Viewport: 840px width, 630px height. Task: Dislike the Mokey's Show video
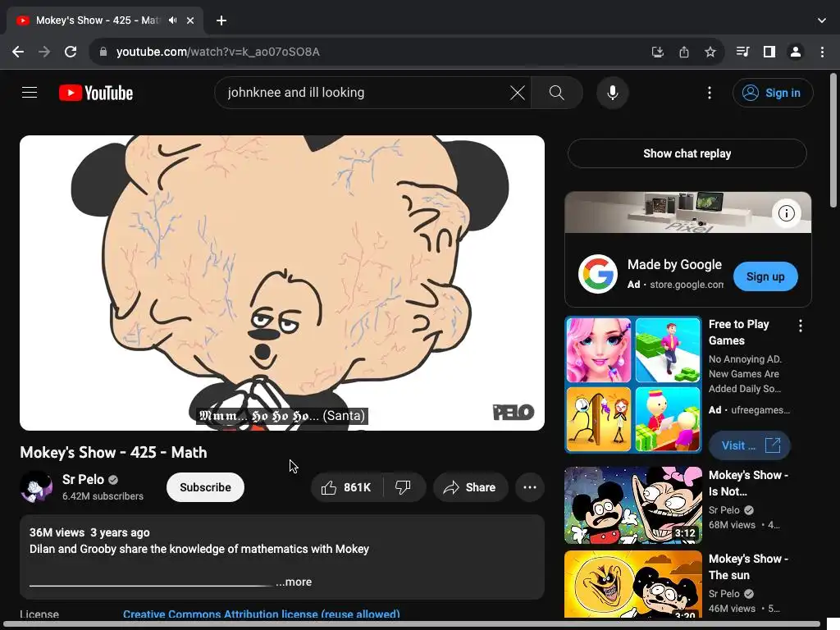[x=404, y=487]
